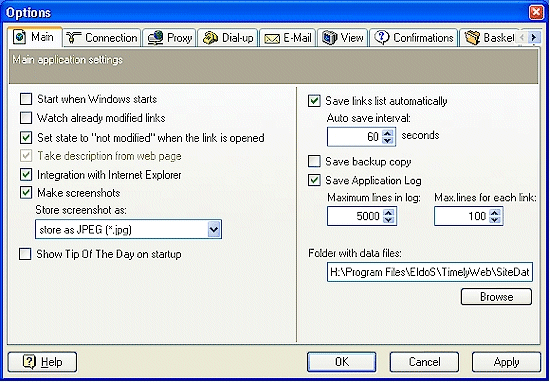This screenshot has height=382, width=550.
Task: Enable Save backup copy checkbox
Action: coord(314,161)
